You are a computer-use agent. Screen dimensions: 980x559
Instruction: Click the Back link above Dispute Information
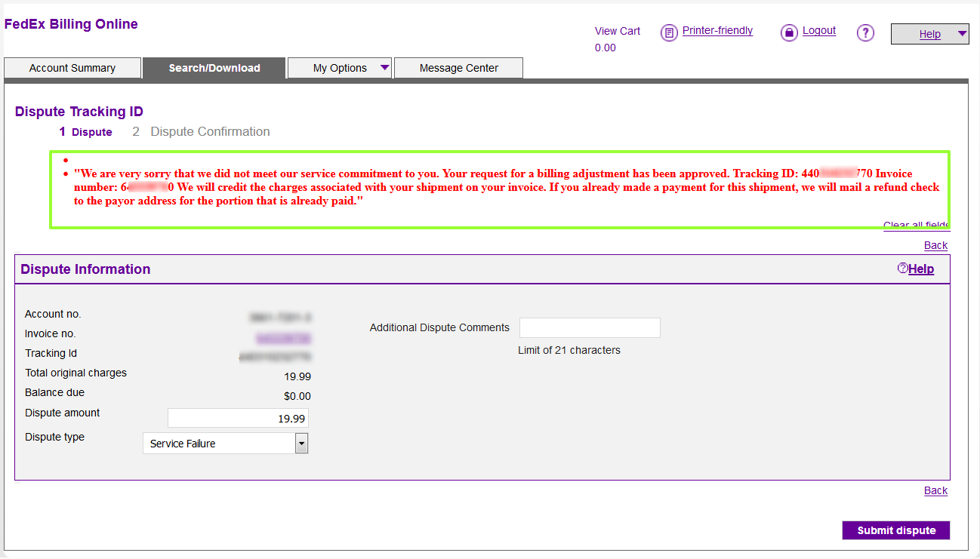935,245
